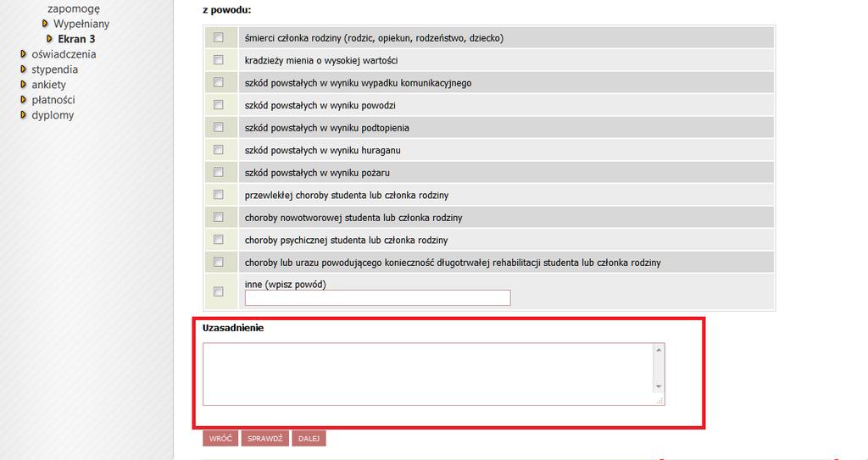868x460 pixels.
Task: Enable 'szkód powstałych w wyniku powodzi' checkbox
Action: [219, 104]
